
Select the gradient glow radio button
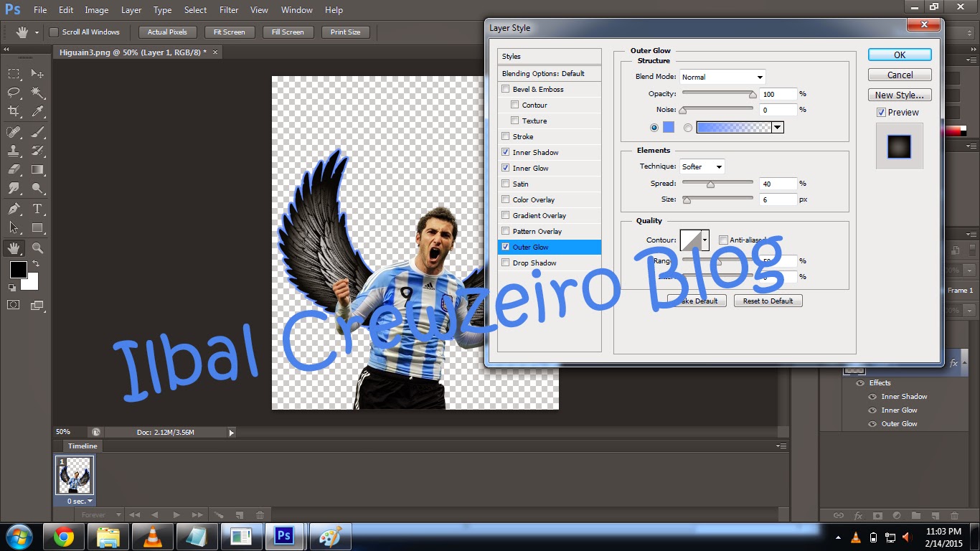click(688, 128)
